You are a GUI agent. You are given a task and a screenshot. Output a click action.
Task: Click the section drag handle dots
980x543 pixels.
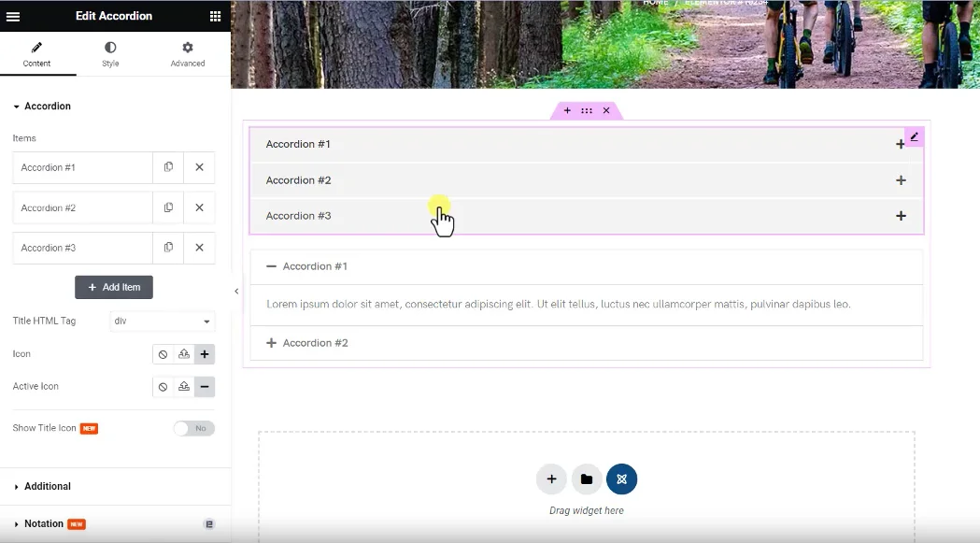click(587, 110)
